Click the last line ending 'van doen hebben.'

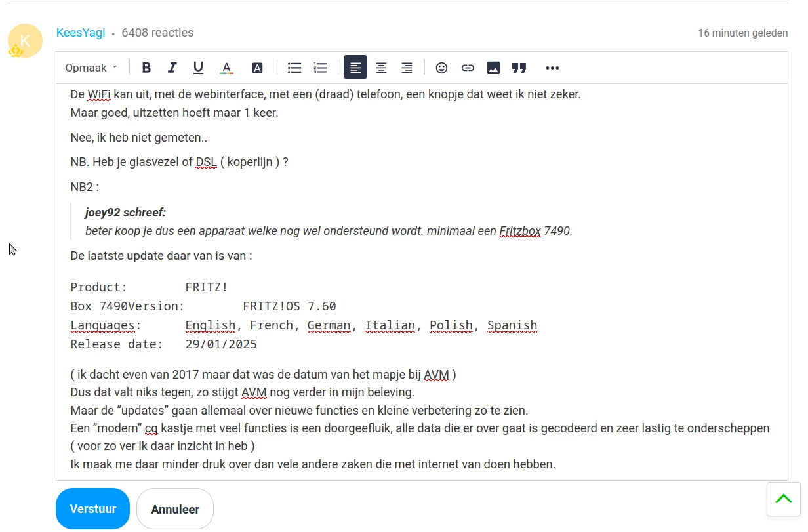click(313, 464)
